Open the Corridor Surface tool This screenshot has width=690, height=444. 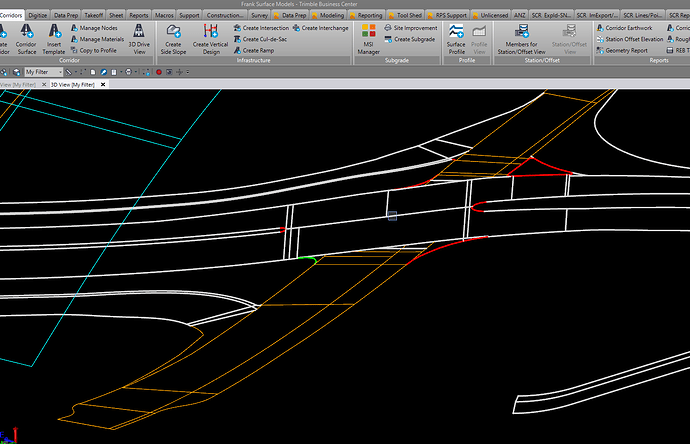(26, 39)
